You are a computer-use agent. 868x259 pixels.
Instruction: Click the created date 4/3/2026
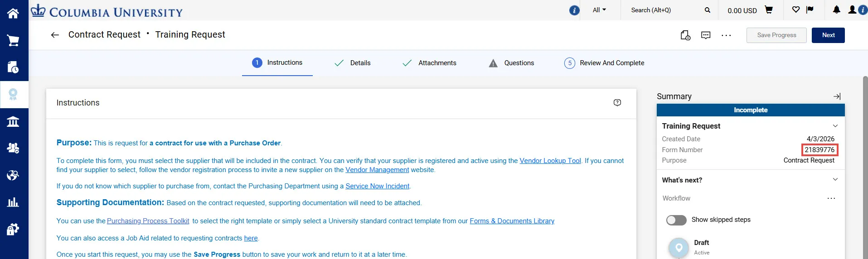tap(820, 139)
